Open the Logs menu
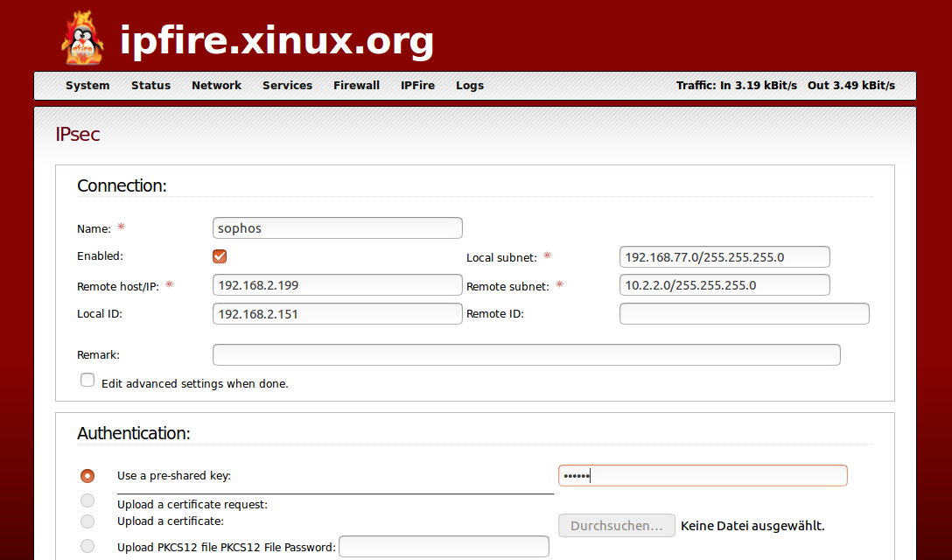Screen dimensions: 952x560 point(470,85)
